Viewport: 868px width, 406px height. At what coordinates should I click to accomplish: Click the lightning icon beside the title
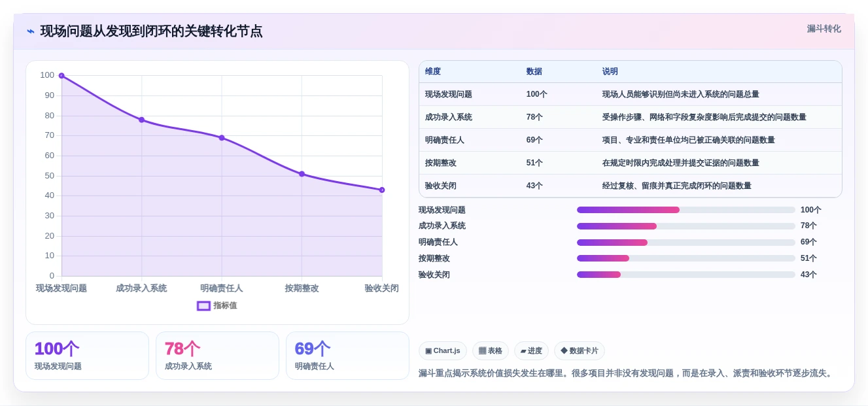[x=30, y=31]
